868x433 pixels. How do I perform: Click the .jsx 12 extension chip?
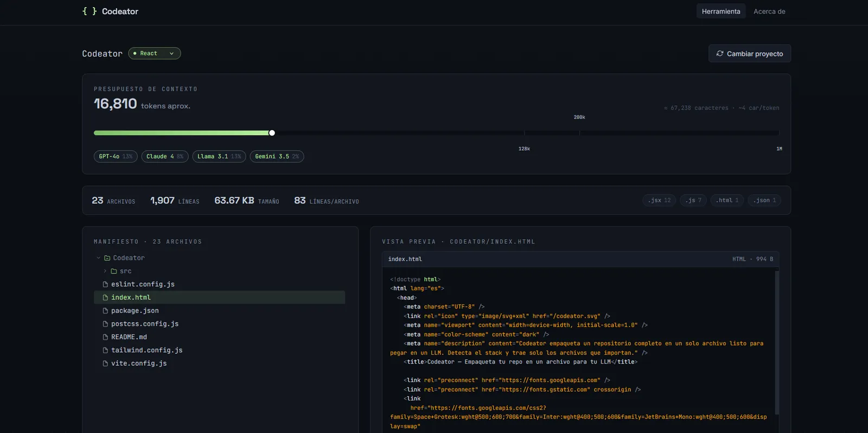[x=659, y=201]
